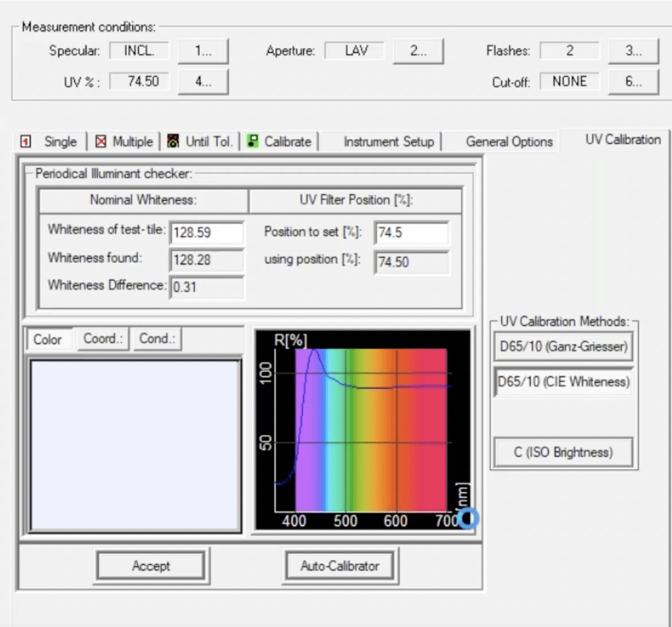Select the UV Calibration tab

coord(622,140)
